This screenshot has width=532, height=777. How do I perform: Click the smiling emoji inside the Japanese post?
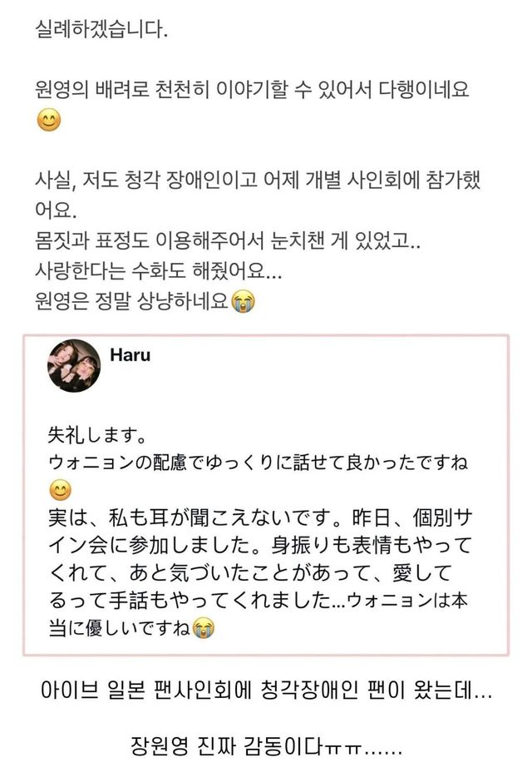pyautogui.click(x=62, y=487)
